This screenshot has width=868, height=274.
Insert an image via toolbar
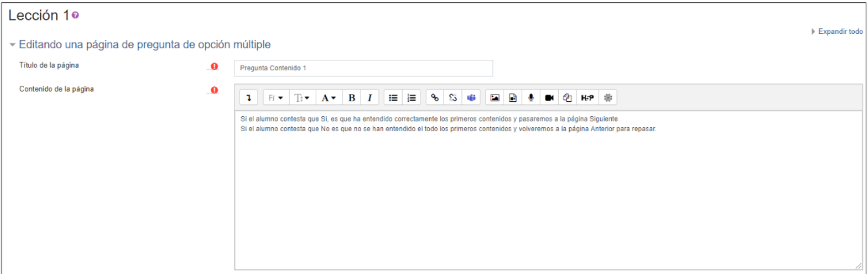tap(494, 98)
